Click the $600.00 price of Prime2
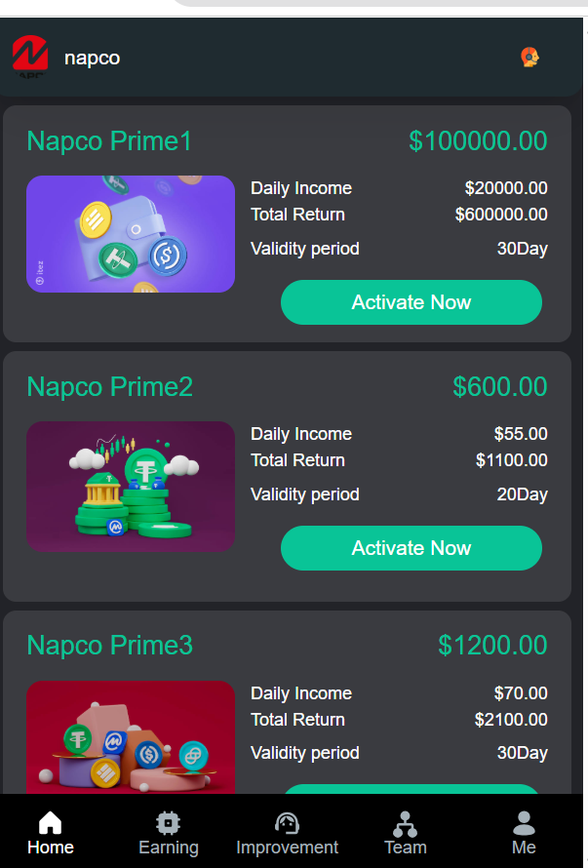This screenshot has width=588, height=868. [499, 387]
